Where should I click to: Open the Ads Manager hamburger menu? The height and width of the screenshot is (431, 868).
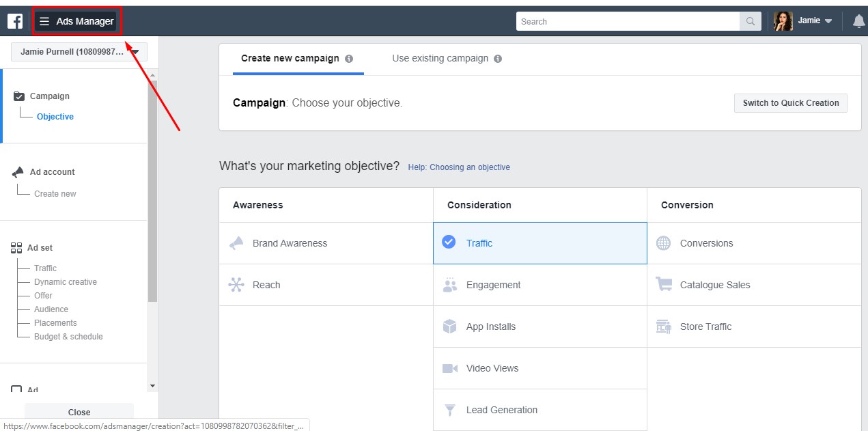[44, 20]
